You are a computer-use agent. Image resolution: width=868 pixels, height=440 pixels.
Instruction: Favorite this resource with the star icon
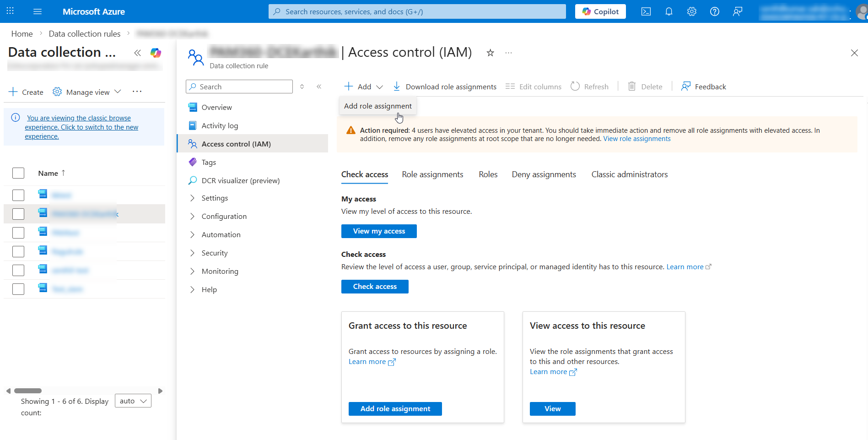click(x=490, y=53)
